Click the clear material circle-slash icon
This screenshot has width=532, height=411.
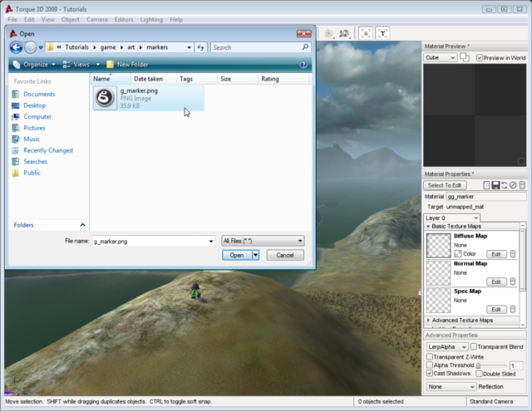513,185
